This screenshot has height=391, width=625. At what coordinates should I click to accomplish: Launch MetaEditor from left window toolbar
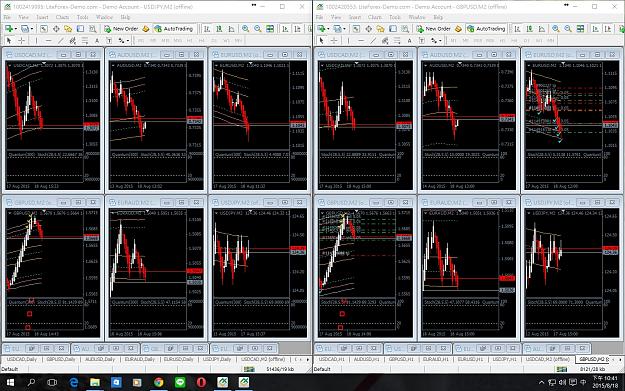click(x=146, y=29)
